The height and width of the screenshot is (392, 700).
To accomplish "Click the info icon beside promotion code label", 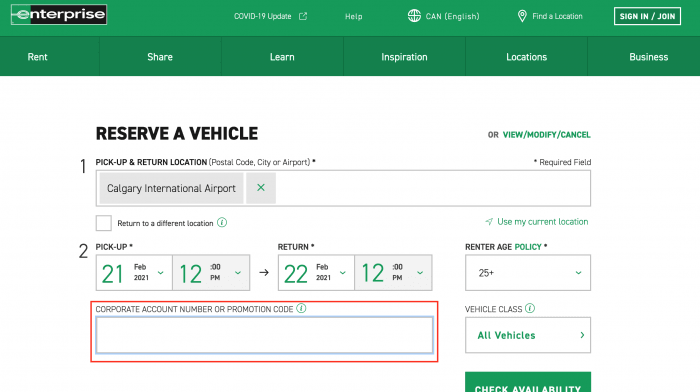I will pyautogui.click(x=301, y=309).
